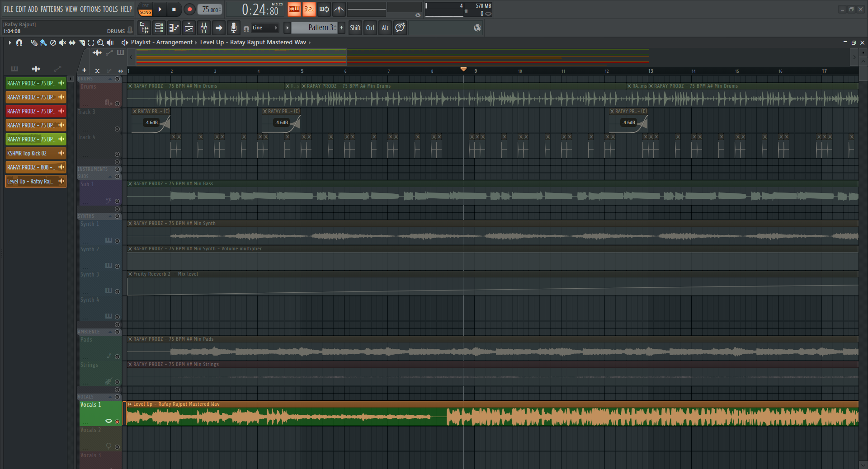The width and height of the screenshot is (868, 469).
Task: Click the 75.000 tempo field
Action: 210,9
